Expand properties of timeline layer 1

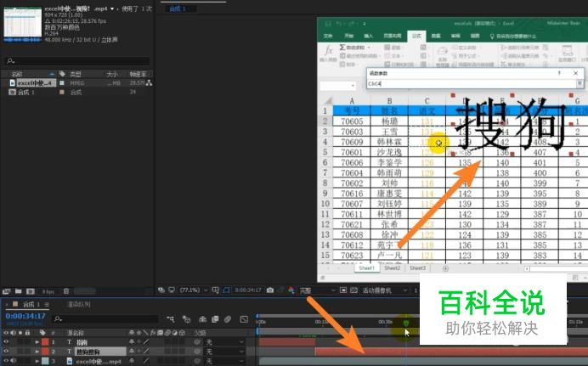pyautogui.click(x=37, y=342)
